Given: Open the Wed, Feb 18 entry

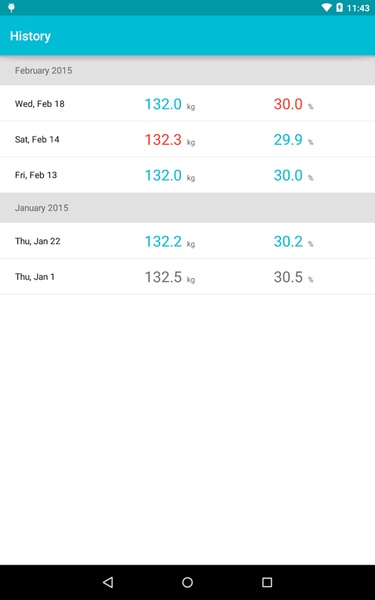Looking at the screenshot, I should tap(188, 103).
